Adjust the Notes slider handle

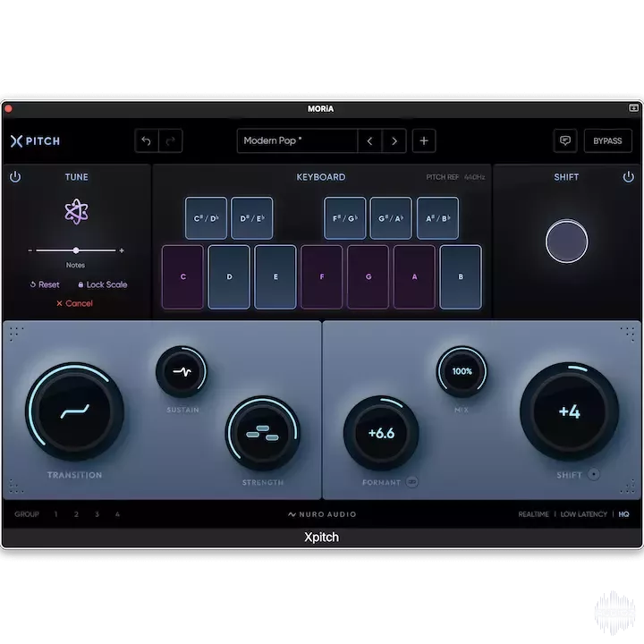(x=76, y=250)
